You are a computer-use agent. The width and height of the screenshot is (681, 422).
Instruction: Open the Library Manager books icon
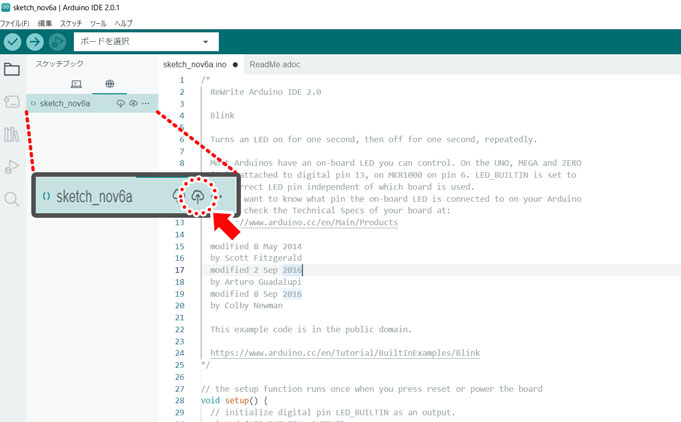[x=12, y=134]
